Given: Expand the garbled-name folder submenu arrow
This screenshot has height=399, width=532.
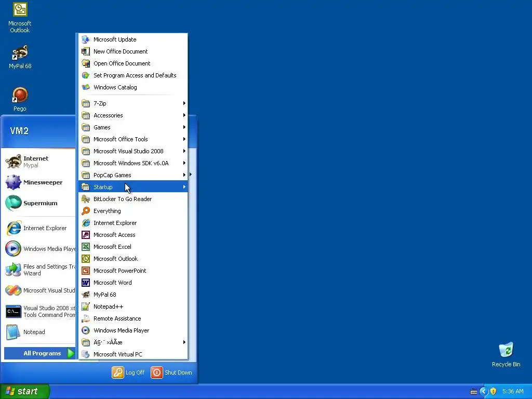Looking at the screenshot, I should (184, 342).
